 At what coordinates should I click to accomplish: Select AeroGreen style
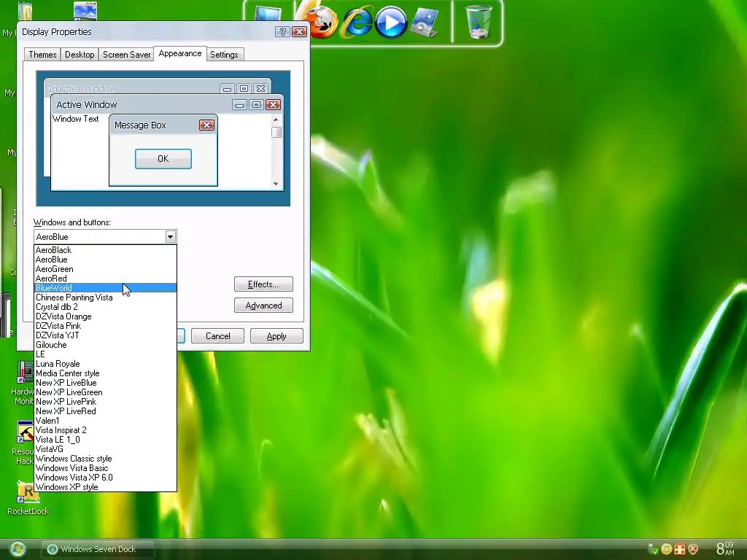[105, 269]
